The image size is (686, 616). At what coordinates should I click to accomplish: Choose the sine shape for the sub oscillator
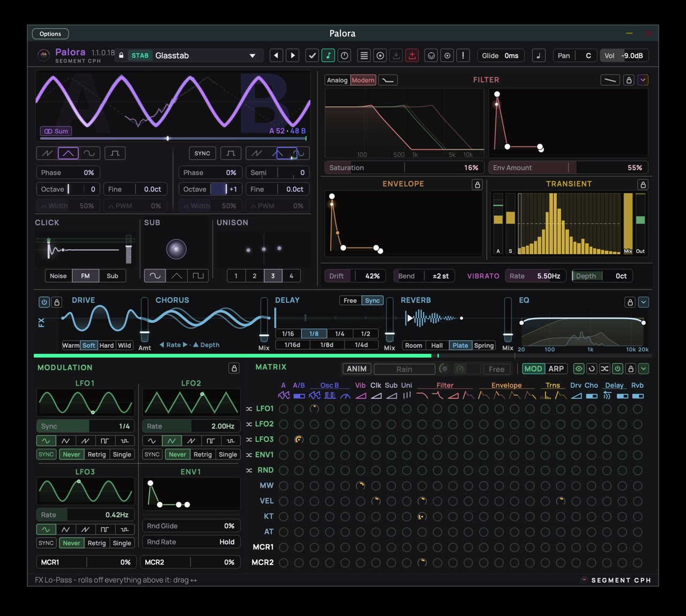[x=155, y=276]
